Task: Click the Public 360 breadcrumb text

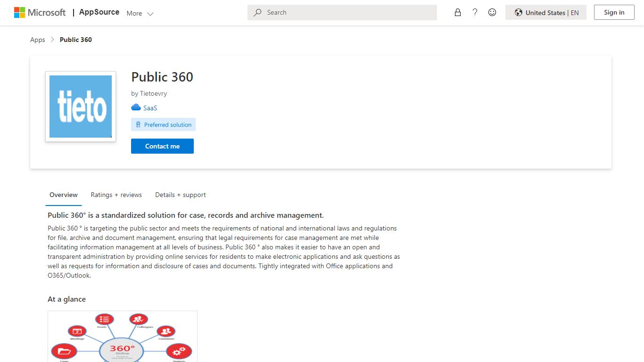Action: [x=76, y=40]
